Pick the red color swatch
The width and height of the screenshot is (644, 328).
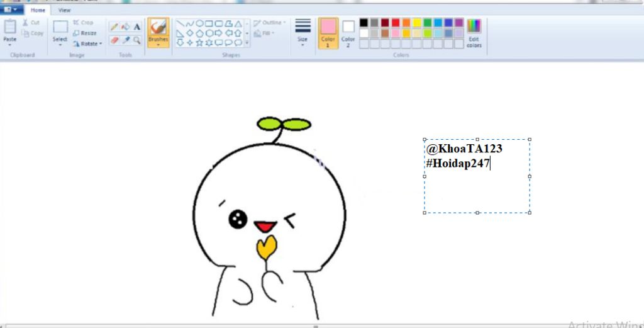(396, 23)
